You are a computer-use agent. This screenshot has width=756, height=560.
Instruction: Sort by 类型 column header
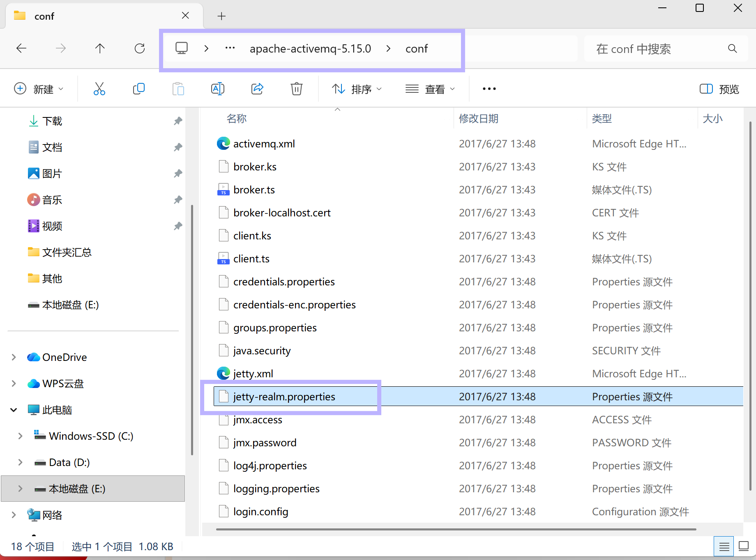click(602, 119)
